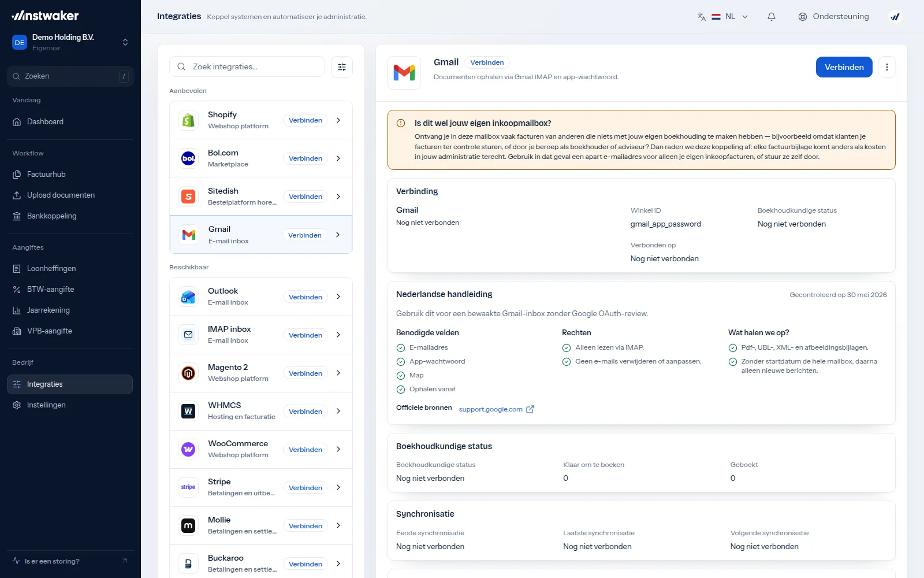The height and width of the screenshot is (578, 924).
Task: Click the WooCommerce logo icon
Action: (188, 449)
